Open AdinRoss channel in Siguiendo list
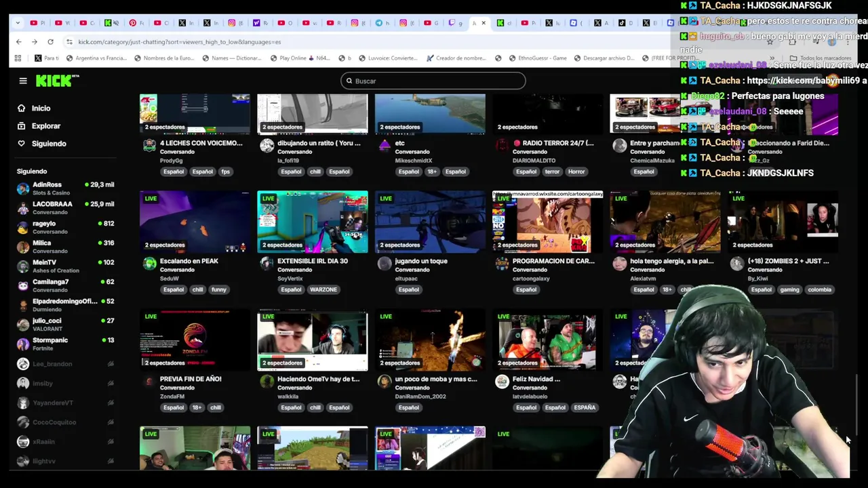 pos(65,188)
